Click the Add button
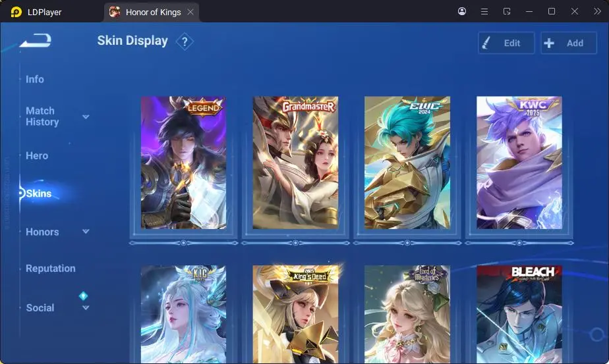Viewport: 609px width, 364px height. [x=569, y=43]
